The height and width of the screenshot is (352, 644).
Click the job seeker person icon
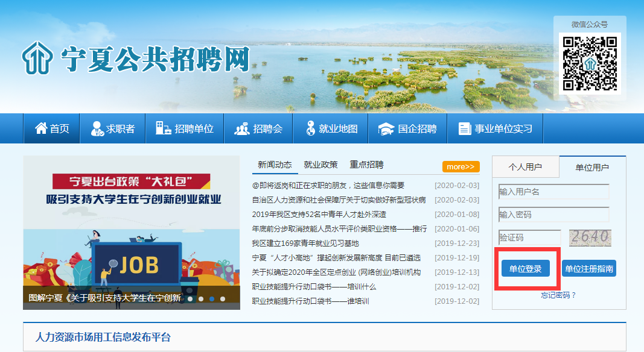pos(97,128)
